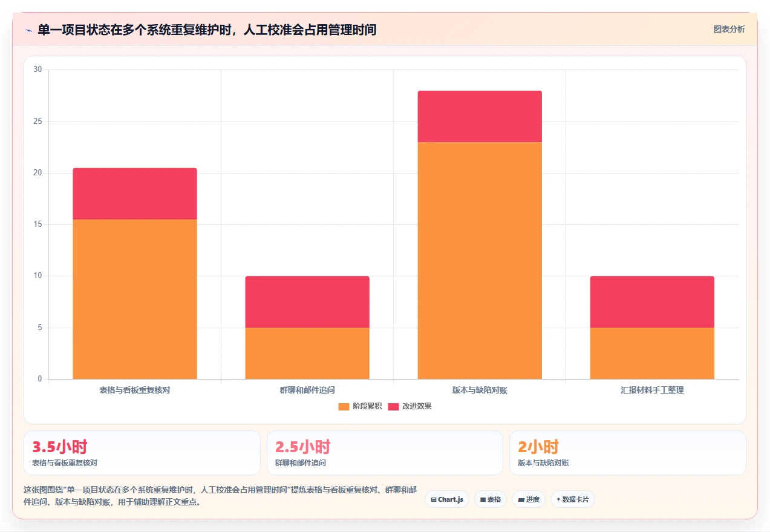Image resolution: width=770 pixels, height=532 pixels.
Task: Click x-axis label 汇报材料手工整理
Action: click(x=652, y=390)
